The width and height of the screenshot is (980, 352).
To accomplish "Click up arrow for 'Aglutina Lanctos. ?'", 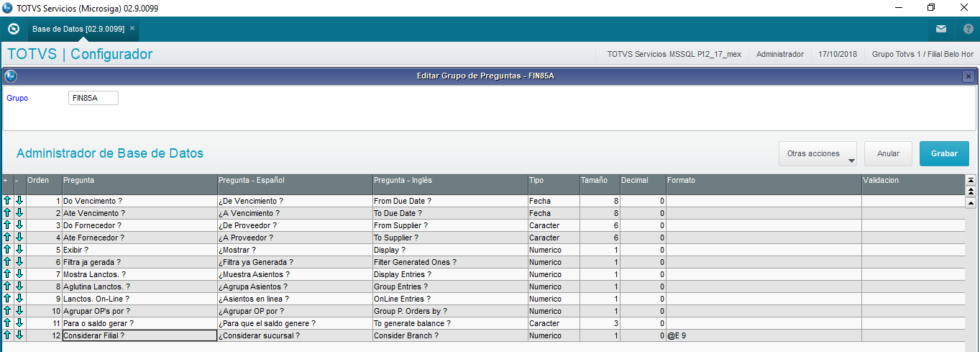I will (7, 286).
